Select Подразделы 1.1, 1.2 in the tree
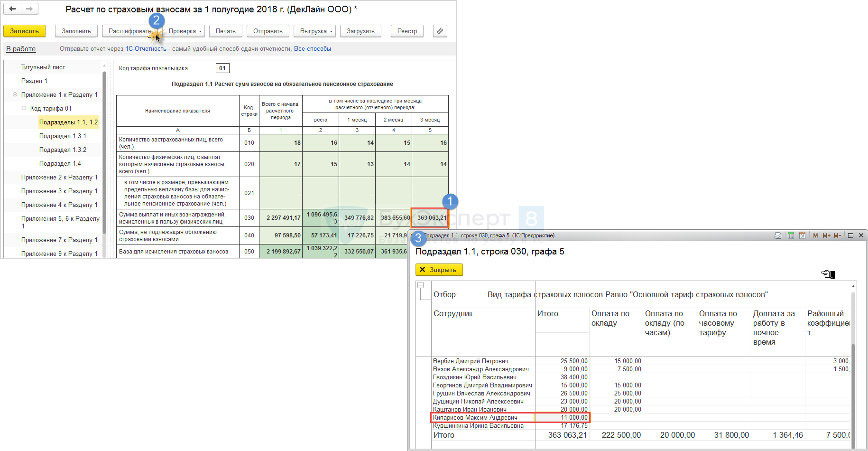 tap(68, 122)
